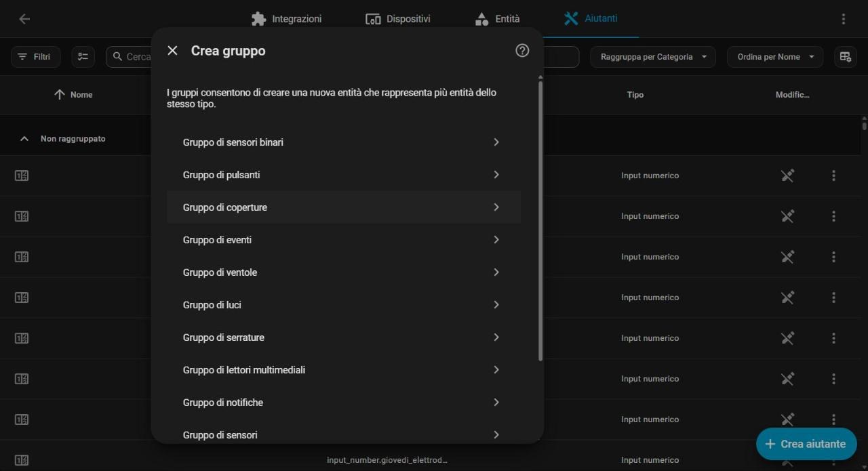Switch to the Integrazioni tab

pyautogui.click(x=286, y=19)
